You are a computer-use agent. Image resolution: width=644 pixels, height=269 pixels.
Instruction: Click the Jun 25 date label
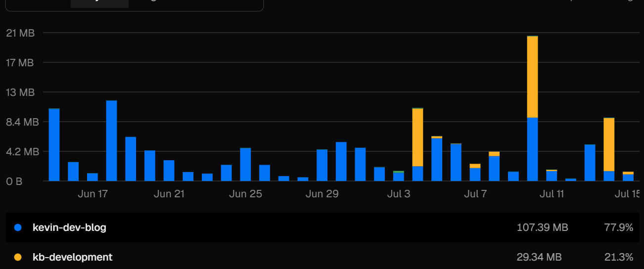(245, 194)
